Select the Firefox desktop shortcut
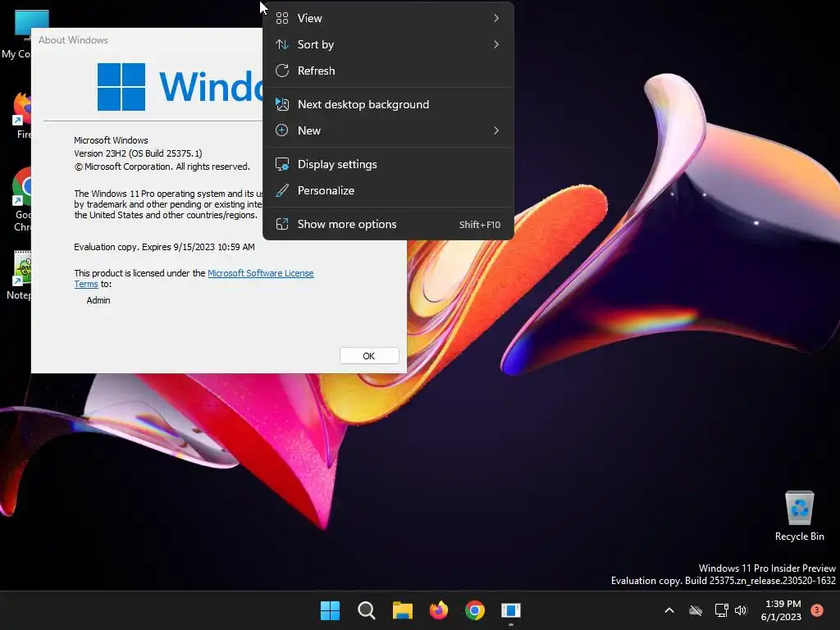 (21, 115)
